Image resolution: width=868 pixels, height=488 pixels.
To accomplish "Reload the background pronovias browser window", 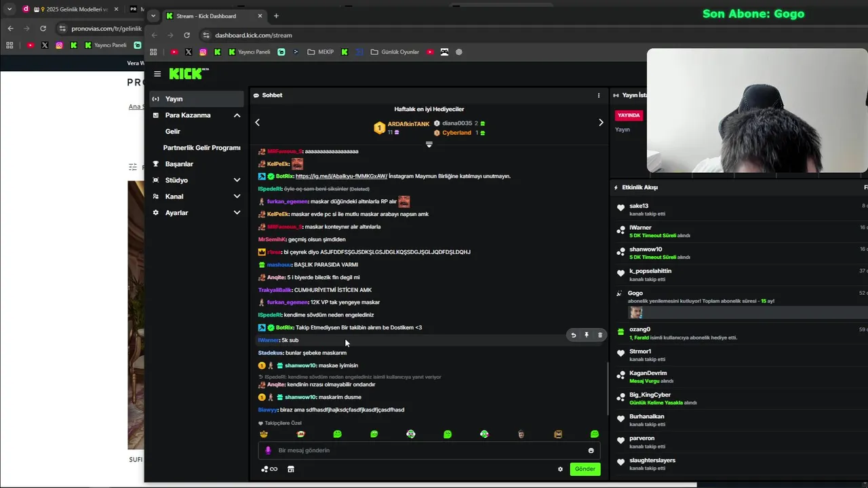I will [x=43, y=28].
